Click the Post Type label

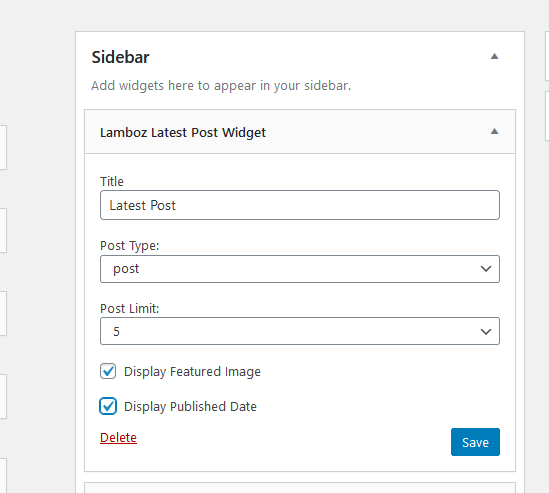(x=130, y=246)
